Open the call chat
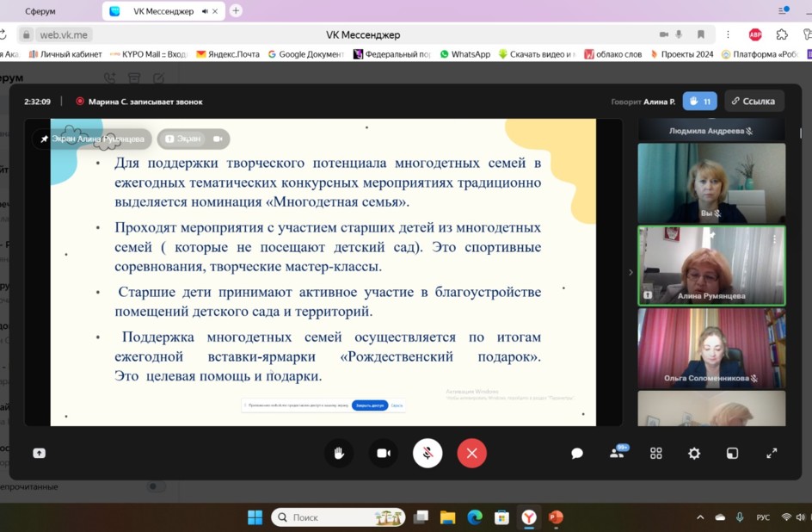 pyautogui.click(x=577, y=454)
